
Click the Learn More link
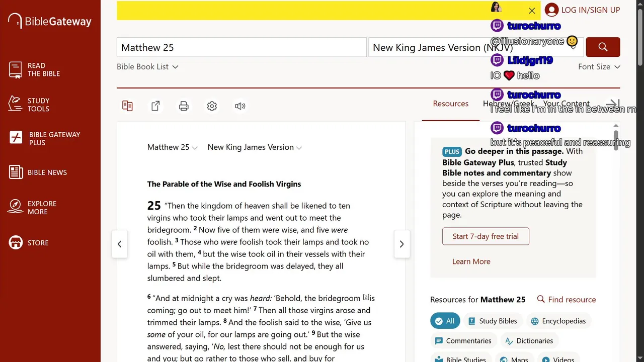471,261
